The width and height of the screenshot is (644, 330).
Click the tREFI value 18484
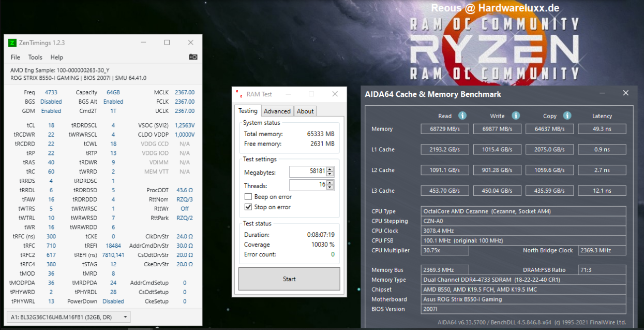click(x=113, y=246)
